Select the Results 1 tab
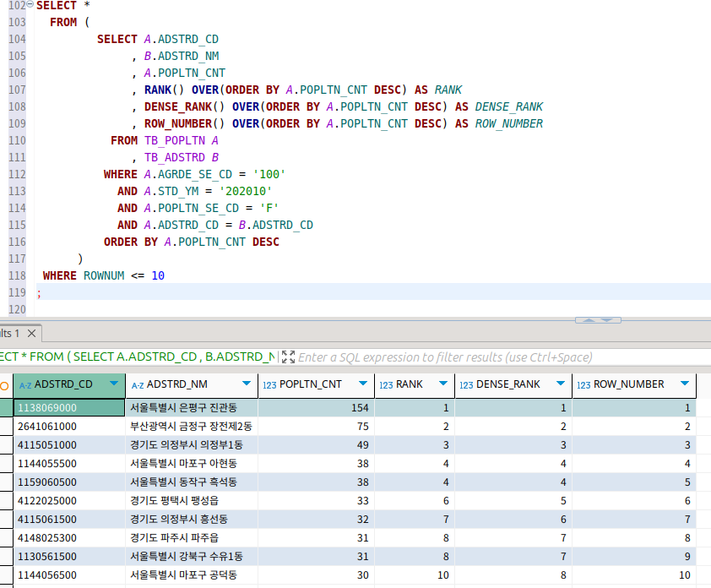Screen dimensions: 711x588 pyautogui.click(x=10, y=334)
